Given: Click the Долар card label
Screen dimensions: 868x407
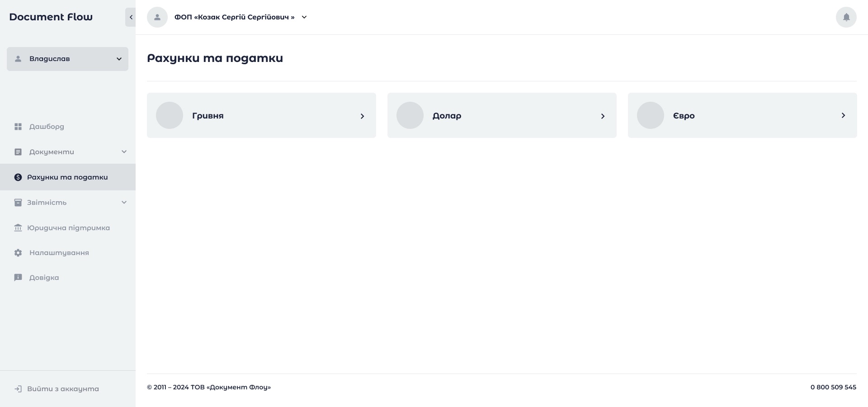Looking at the screenshot, I should click(447, 116).
